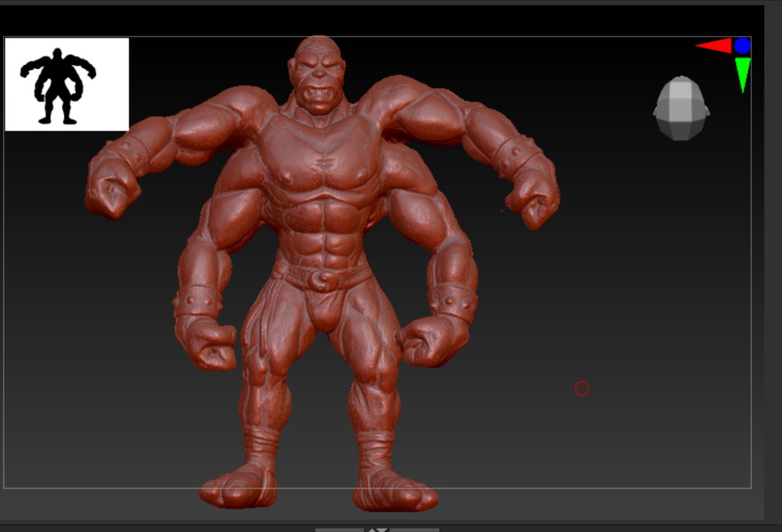Click the lowered fist on the screen's left

point(209,345)
